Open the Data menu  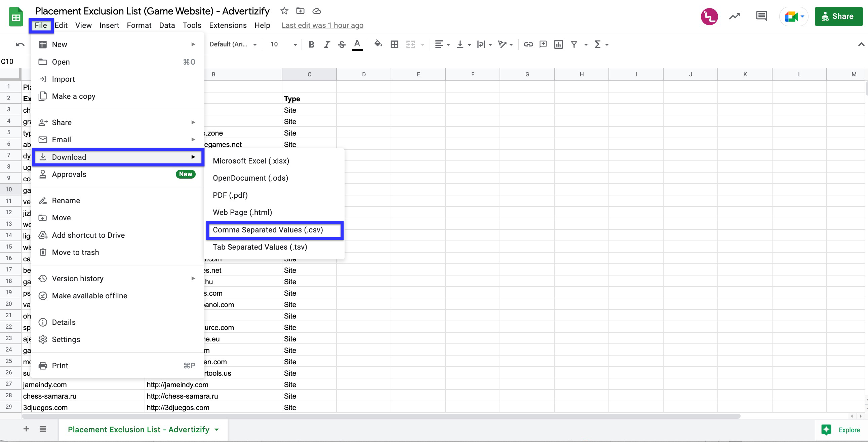click(x=167, y=25)
